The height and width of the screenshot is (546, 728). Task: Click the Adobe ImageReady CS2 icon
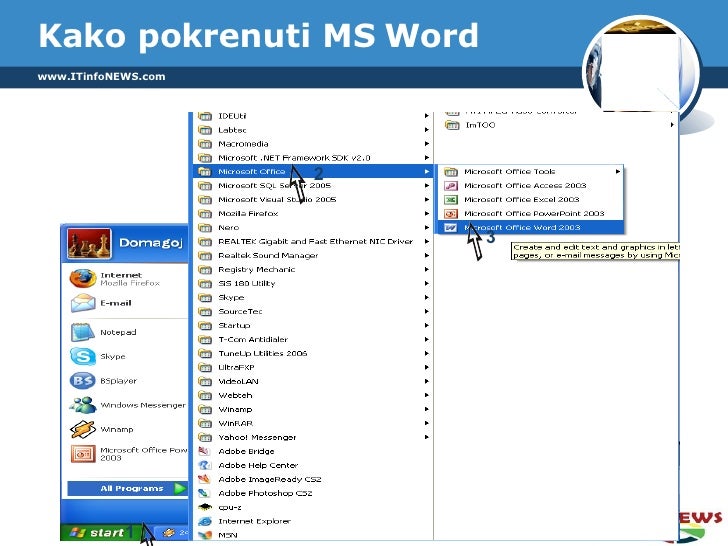(x=204, y=479)
